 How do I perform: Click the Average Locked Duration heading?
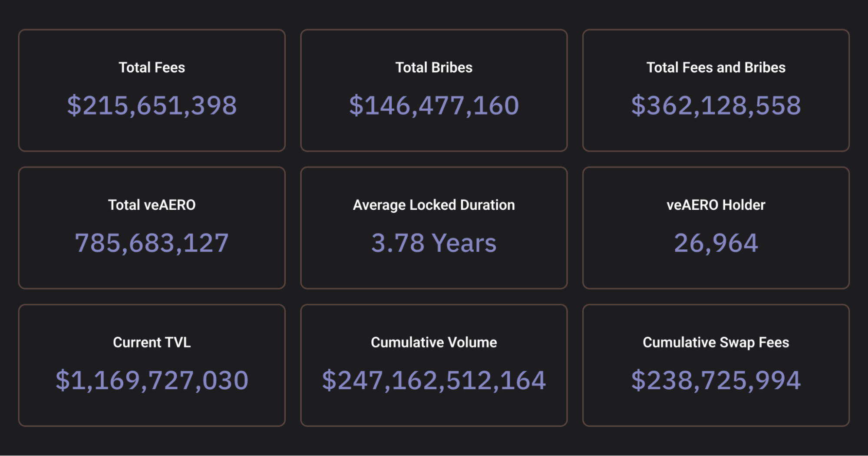[434, 205]
